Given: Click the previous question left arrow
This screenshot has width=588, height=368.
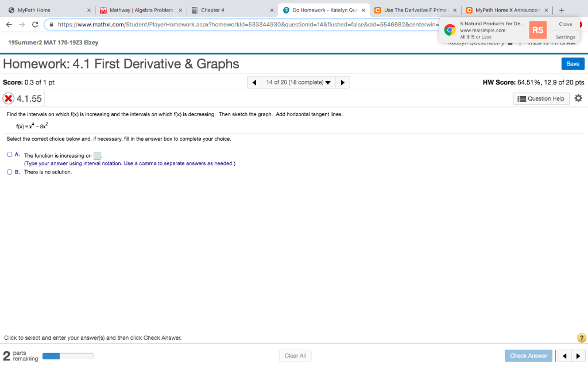Looking at the screenshot, I should pos(254,82).
